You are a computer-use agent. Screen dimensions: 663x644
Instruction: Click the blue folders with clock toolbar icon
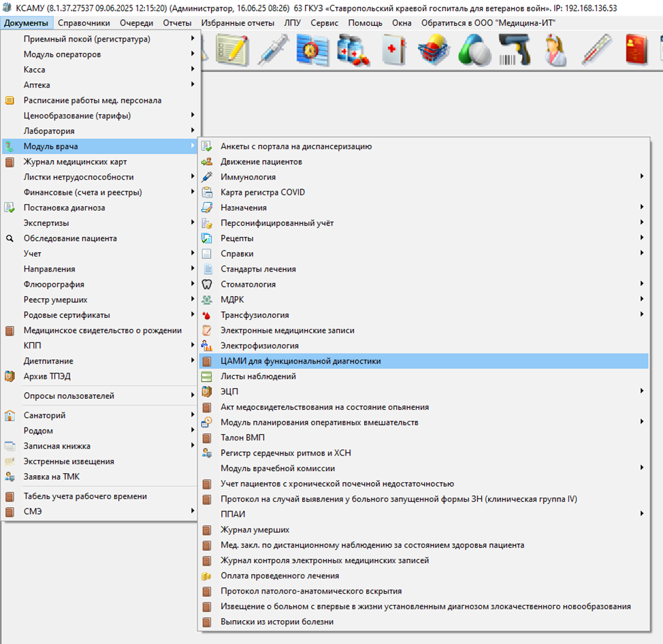312,50
